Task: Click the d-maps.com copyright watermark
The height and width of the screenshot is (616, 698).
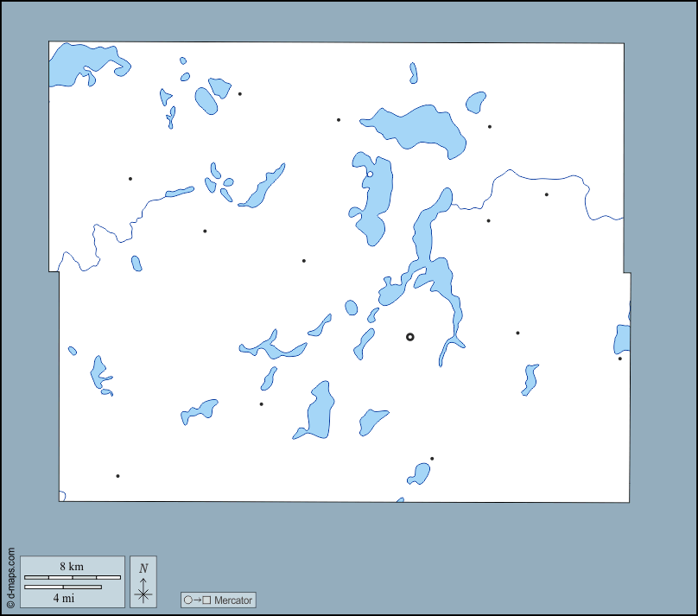Action: [10, 577]
